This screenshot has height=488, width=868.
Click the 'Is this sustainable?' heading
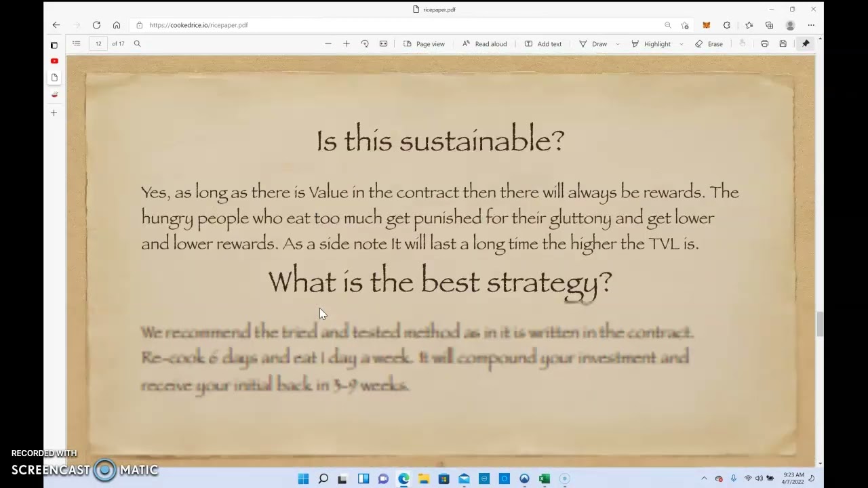(x=441, y=140)
